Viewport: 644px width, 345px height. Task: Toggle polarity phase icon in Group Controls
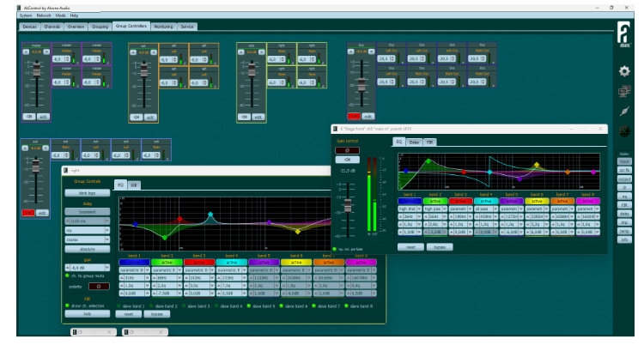coord(99,287)
